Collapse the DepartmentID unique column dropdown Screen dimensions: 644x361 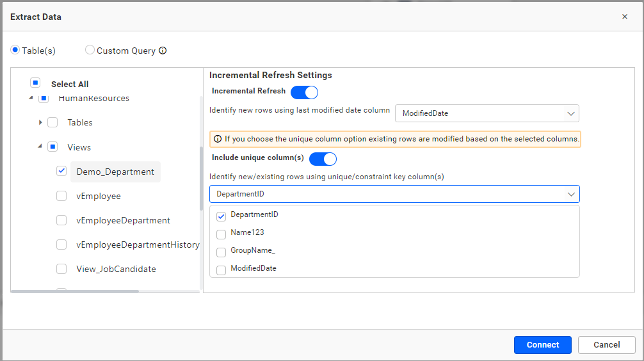[571, 194]
